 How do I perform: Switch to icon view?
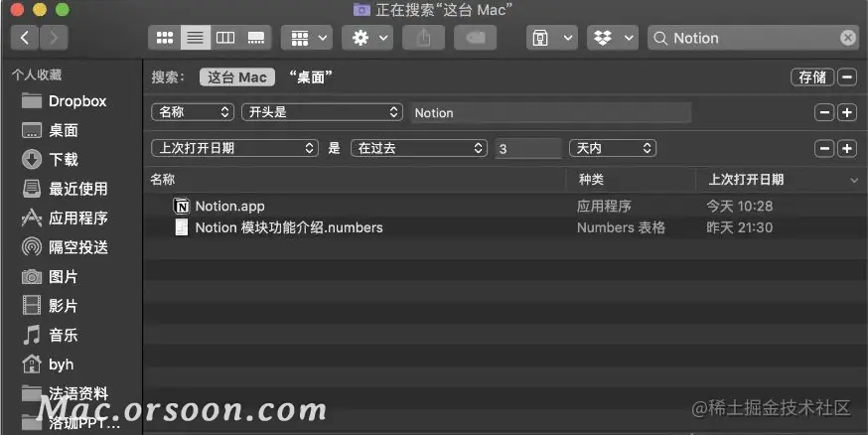coord(165,38)
